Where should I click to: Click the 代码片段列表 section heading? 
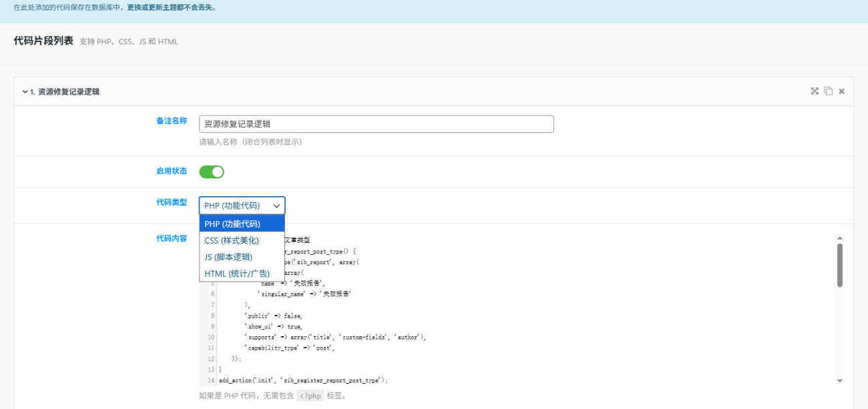pyautogui.click(x=43, y=41)
